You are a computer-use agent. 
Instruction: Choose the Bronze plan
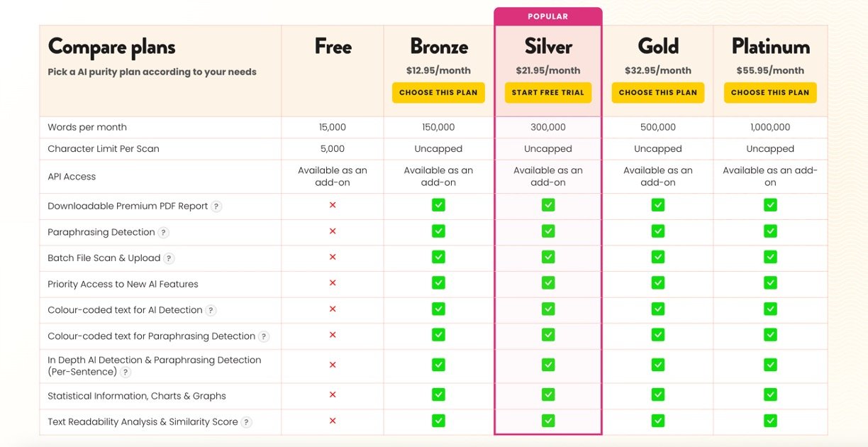coord(438,92)
